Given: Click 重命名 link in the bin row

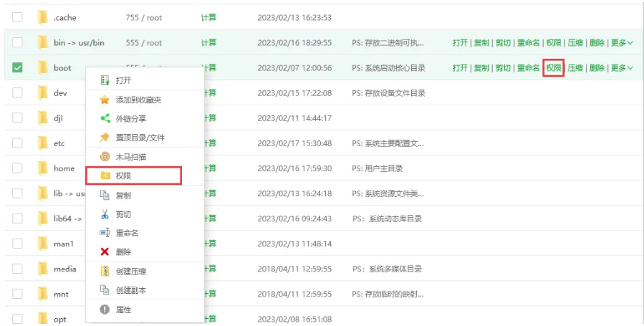Looking at the screenshot, I should tap(528, 43).
